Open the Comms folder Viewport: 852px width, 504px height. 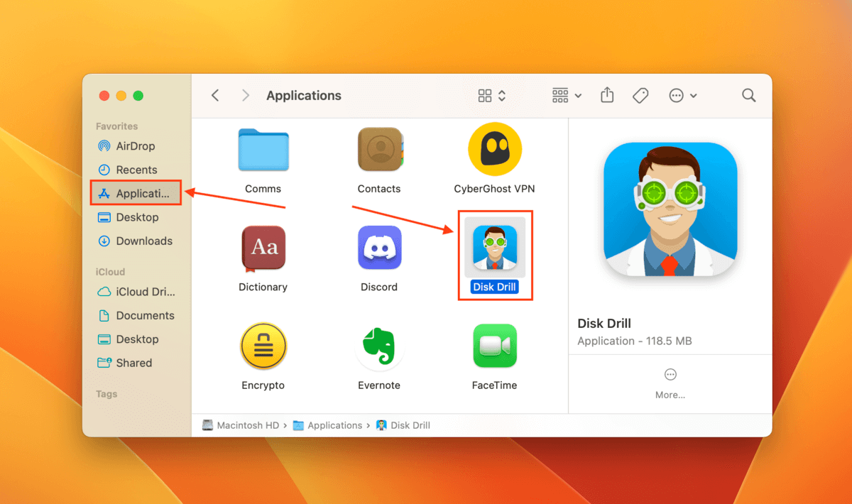pyautogui.click(x=263, y=150)
